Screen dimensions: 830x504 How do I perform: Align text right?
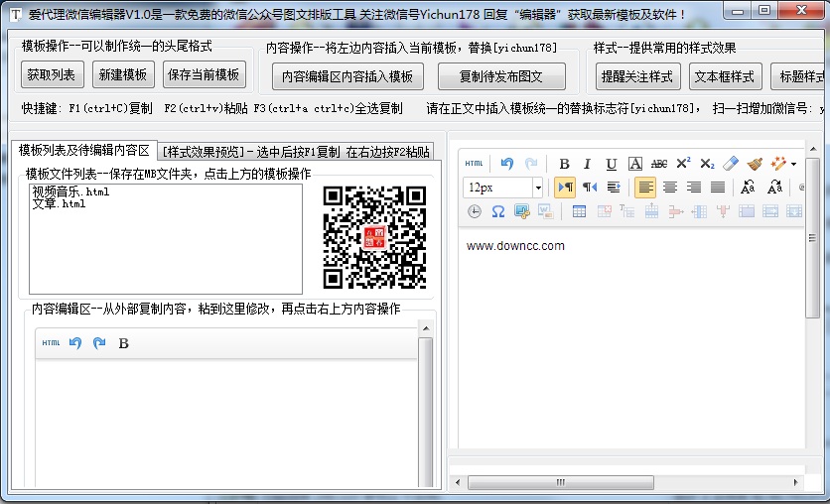(693, 188)
